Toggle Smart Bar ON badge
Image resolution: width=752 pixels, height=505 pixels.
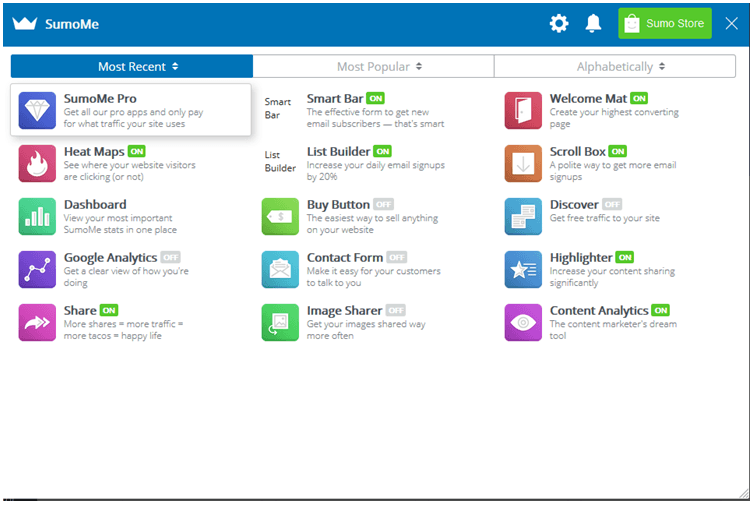tap(376, 98)
